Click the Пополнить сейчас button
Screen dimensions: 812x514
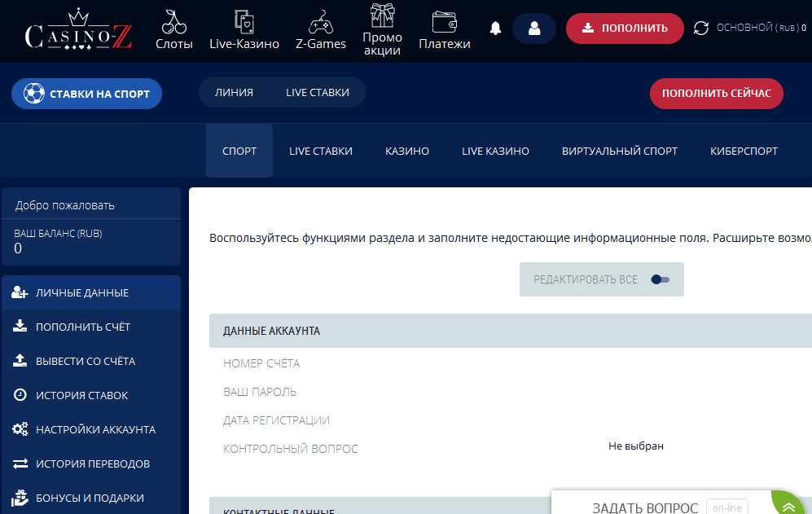[x=716, y=94]
